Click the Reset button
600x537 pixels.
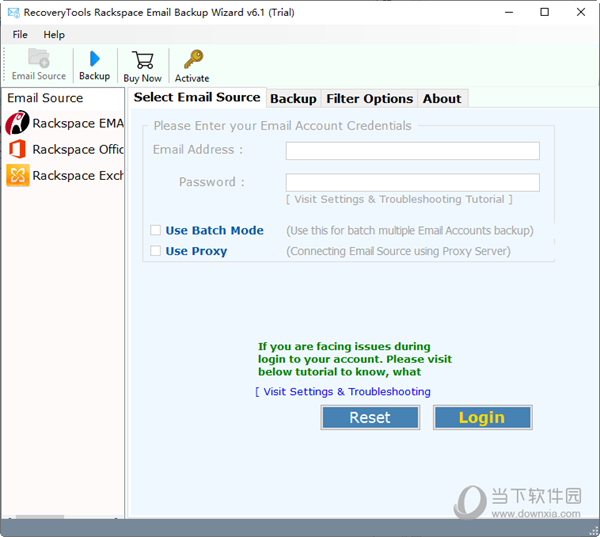tap(370, 417)
